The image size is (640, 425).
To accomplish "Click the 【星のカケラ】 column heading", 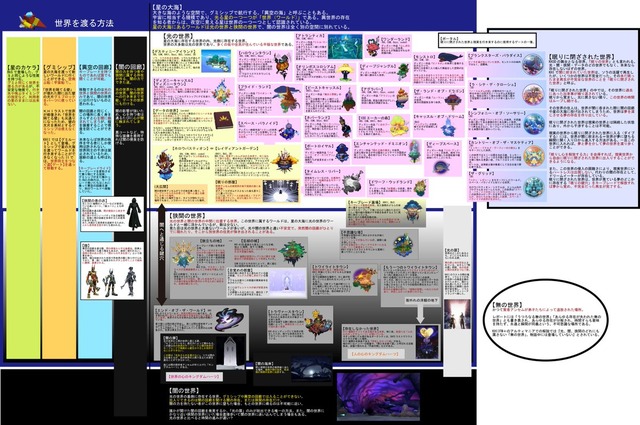I will click(x=24, y=67).
